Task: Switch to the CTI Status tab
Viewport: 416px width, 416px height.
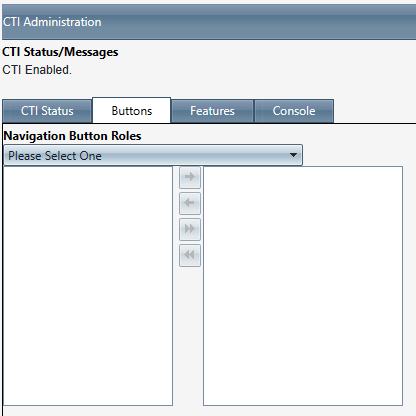Action: click(x=47, y=111)
